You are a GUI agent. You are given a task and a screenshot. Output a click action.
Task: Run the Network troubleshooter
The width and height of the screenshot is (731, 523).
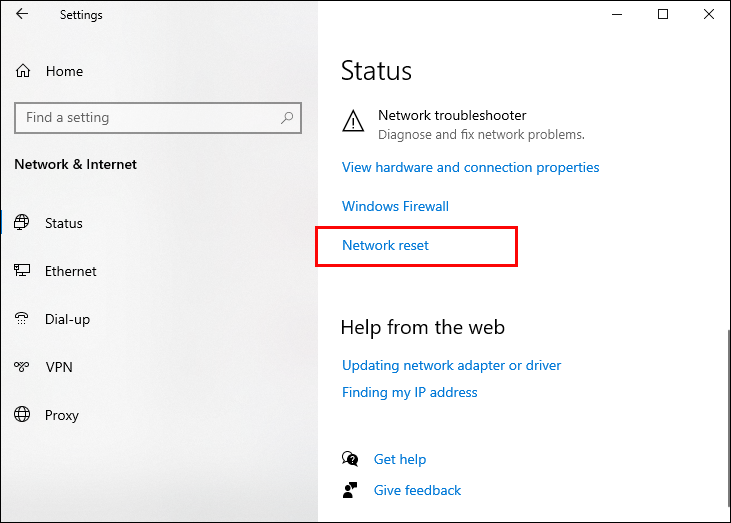pyautogui.click(x=452, y=116)
